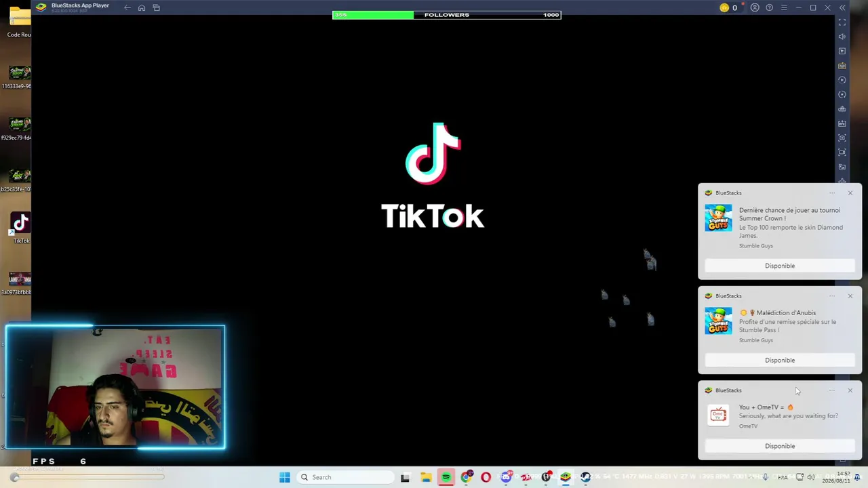This screenshot has width=868, height=488.
Task: Open Google Chrome from the taskbar
Action: pos(466,477)
